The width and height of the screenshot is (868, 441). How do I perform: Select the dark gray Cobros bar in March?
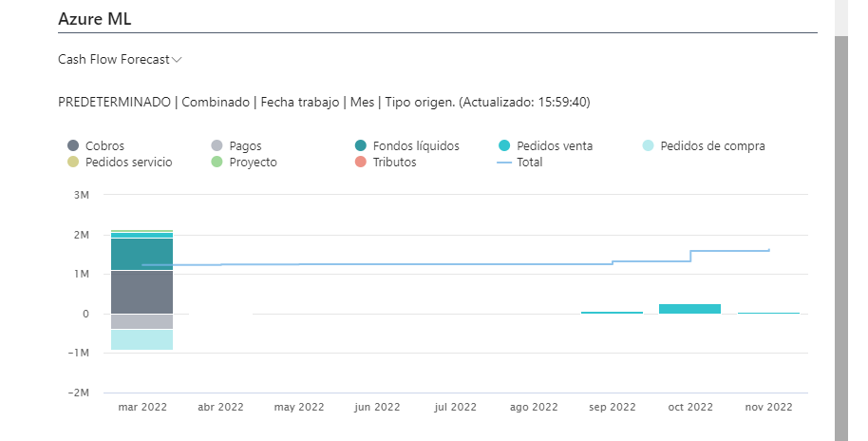tap(142, 292)
